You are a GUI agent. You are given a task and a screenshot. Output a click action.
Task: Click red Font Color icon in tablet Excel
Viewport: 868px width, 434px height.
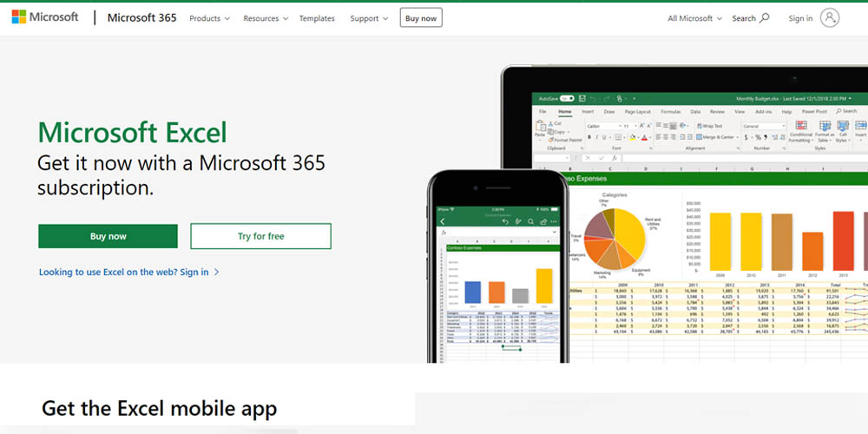[x=644, y=137]
